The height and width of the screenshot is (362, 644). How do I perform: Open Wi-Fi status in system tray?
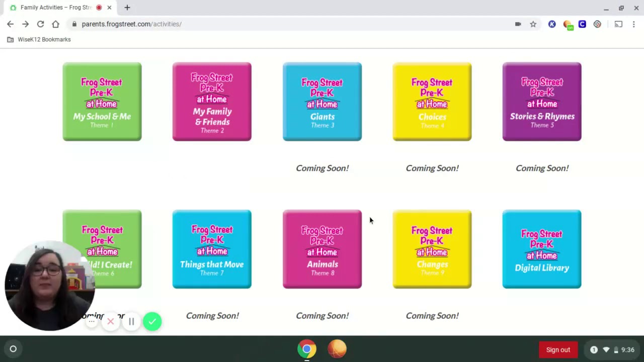point(606,349)
